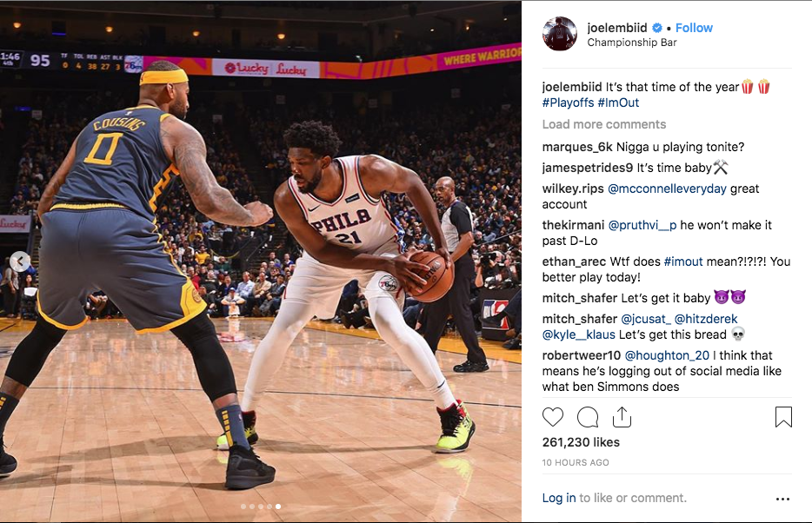
Task: Select the first carousel dot indicator
Action: pyautogui.click(x=243, y=506)
